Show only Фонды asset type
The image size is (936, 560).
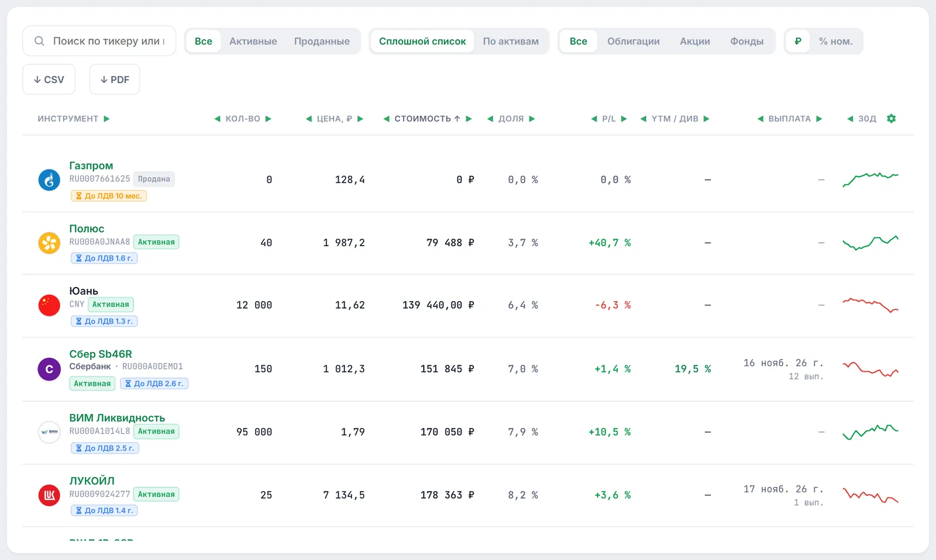(746, 41)
